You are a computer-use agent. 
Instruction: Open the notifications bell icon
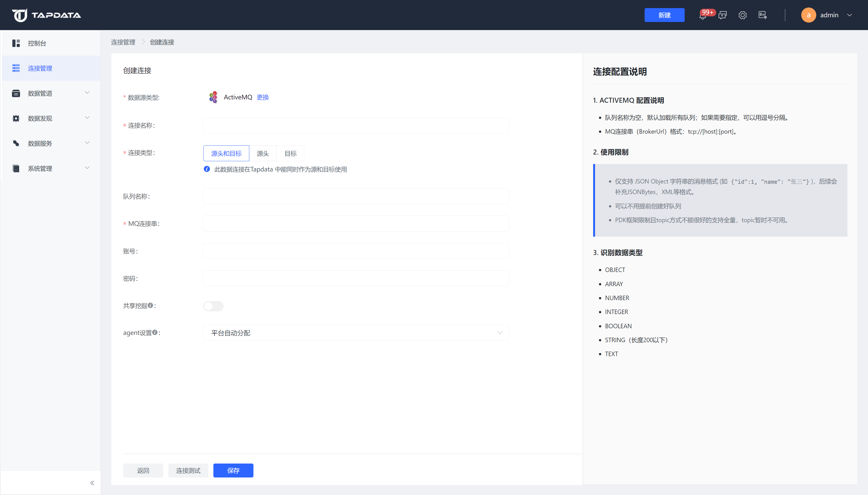(702, 15)
